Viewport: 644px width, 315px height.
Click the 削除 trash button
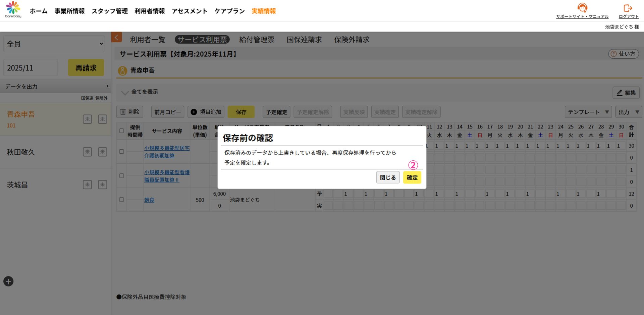click(x=130, y=112)
